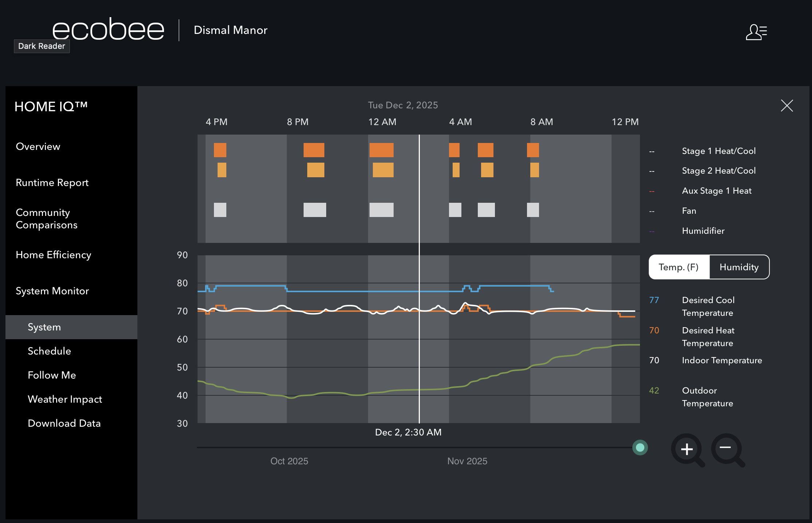
Task: Open Weather Impact submenu item
Action: pos(65,399)
